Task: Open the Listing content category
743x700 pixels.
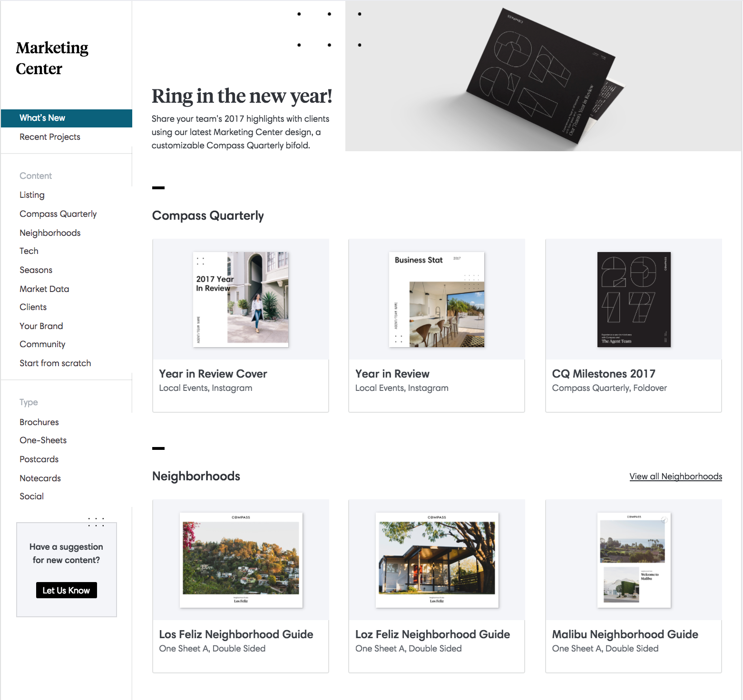Action: tap(32, 195)
